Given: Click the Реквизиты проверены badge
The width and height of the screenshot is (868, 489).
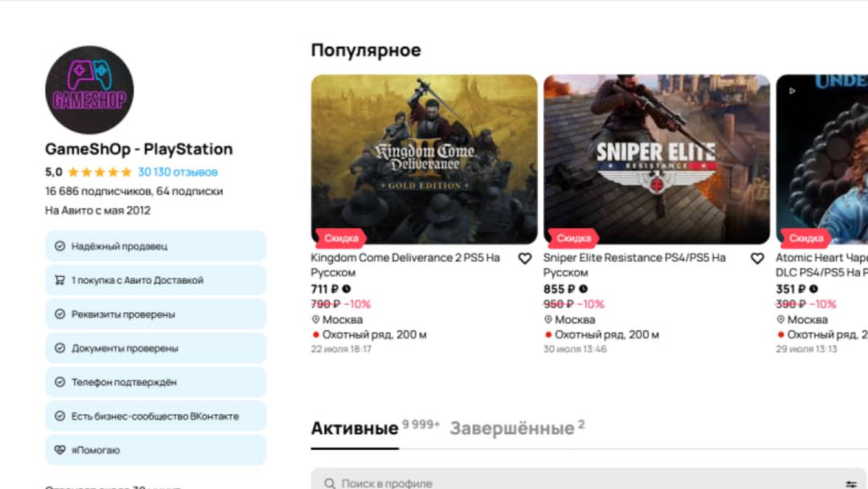Looking at the screenshot, I should [155, 314].
